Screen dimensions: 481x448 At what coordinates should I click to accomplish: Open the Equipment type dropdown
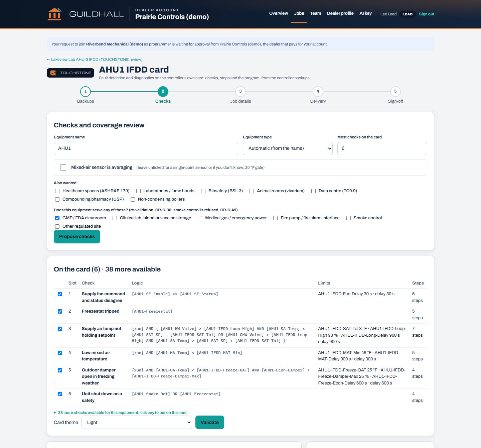click(x=288, y=148)
